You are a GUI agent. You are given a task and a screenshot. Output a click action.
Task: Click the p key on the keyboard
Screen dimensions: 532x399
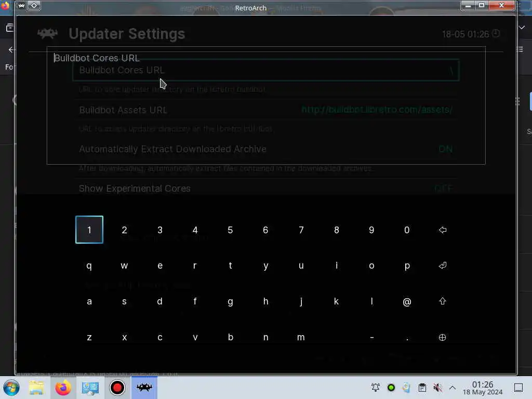pyautogui.click(x=407, y=265)
